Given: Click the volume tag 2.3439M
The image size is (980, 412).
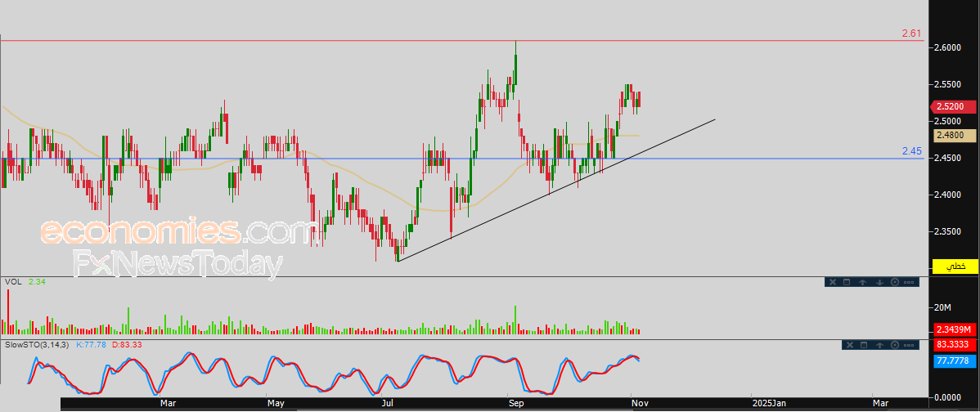Looking at the screenshot, I should click(x=955, y=329).
